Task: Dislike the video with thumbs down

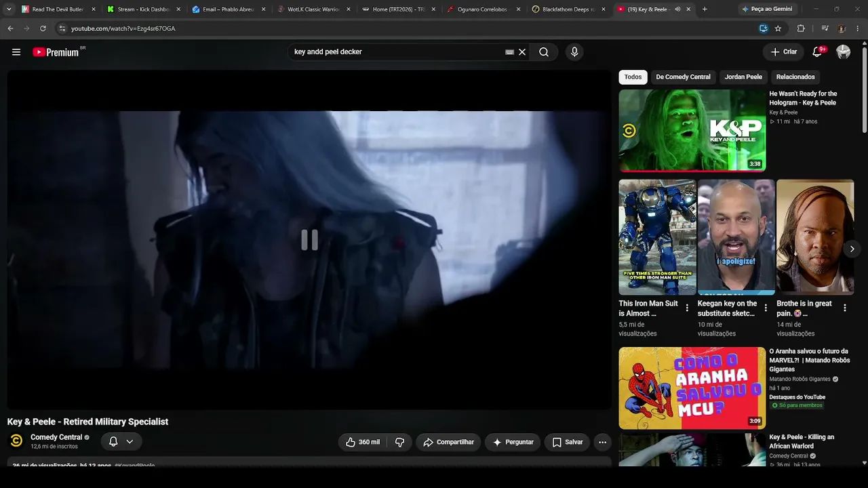Action: [399, 442]
